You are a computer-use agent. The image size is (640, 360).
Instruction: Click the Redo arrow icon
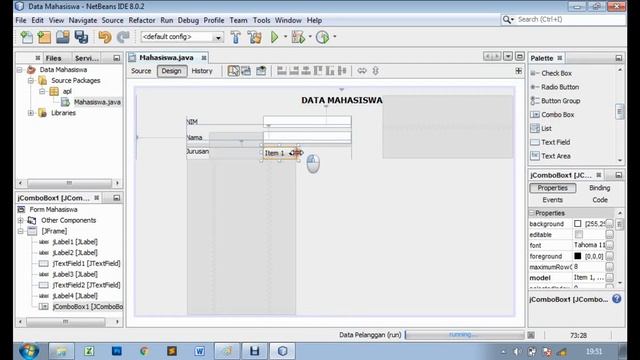pyautogui.click(x=123, y=37)
